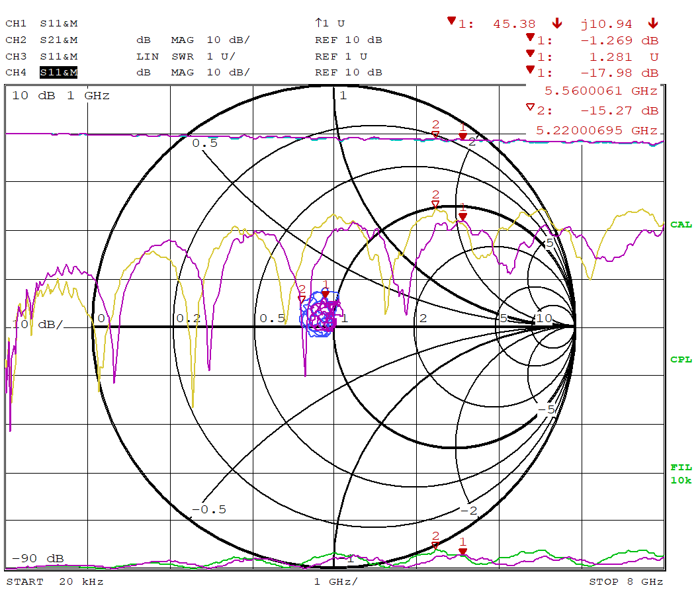Click the '-5' reactance label on the Smith chart
The image size is (700, 590).
click(547, 409)
